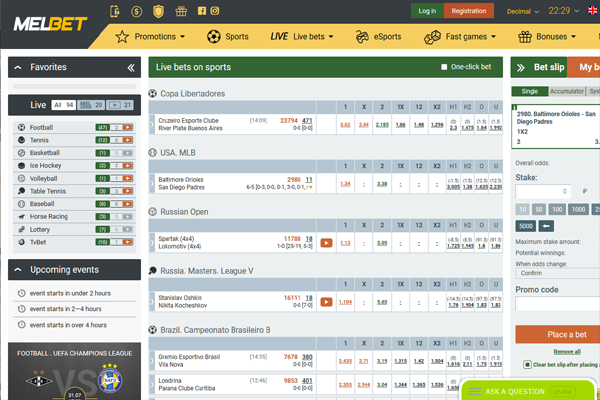Viewport: 600px width, 400px height.
Task: Switch to the My bets tab
Action: point(584,67)
